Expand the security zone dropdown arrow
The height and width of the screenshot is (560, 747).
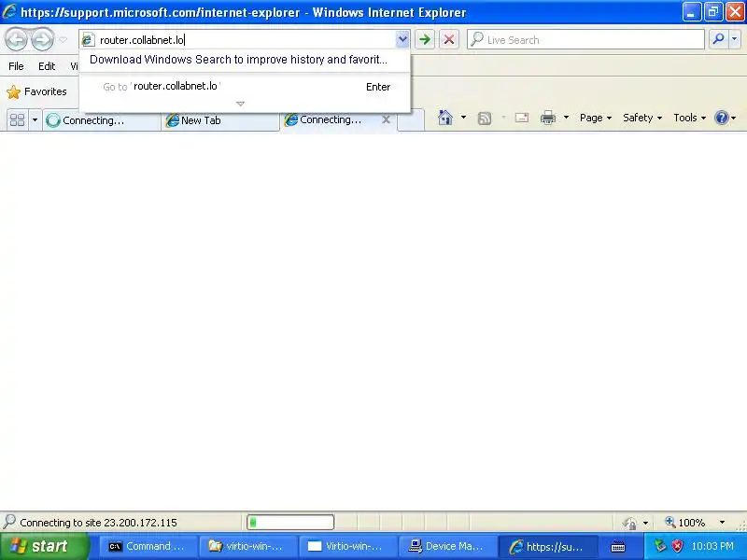(x=645, y=523)
